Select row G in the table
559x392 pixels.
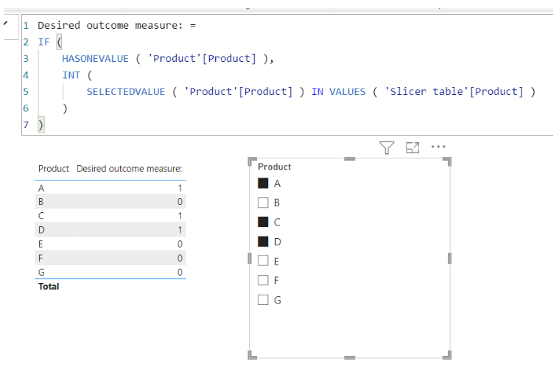coord(110,272)
